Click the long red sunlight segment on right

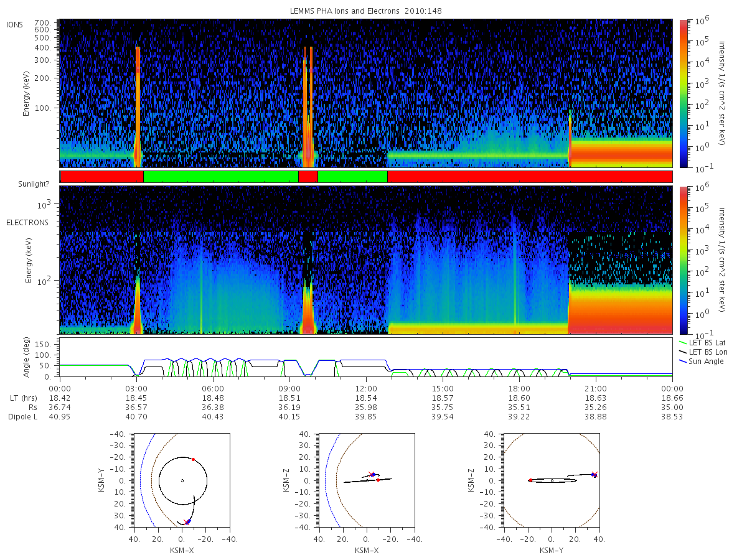[530, 177]
